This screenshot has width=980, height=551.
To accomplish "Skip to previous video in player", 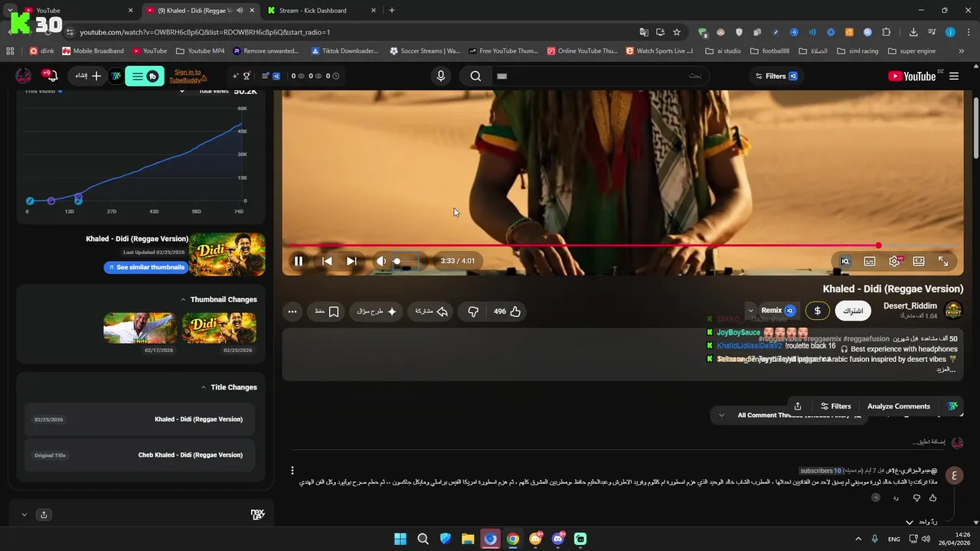I will tap(327, 261).
